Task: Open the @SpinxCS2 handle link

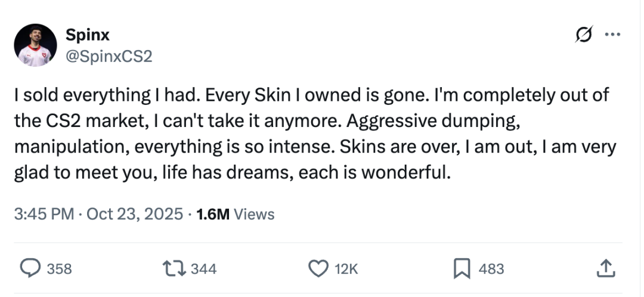Action: [109, 57]
